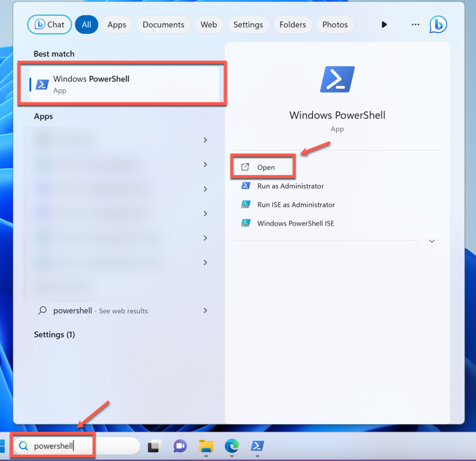This screenshot has width=476, height=461.
Task: Open Microsoft Edge from the taskbar
Action: (x=231, y=447)
